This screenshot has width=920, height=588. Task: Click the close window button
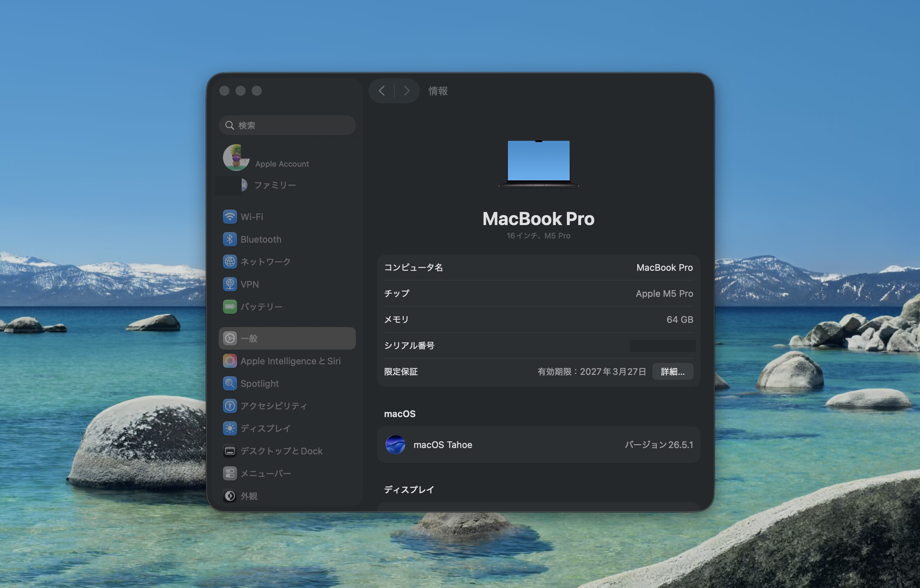pyautogui.click(x=224, y=90)
